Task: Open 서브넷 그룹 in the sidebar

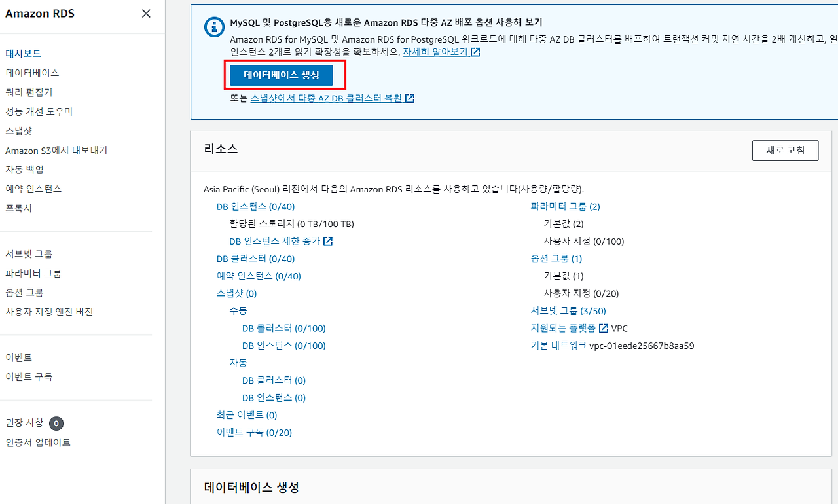Action: [x=29, y=254]
